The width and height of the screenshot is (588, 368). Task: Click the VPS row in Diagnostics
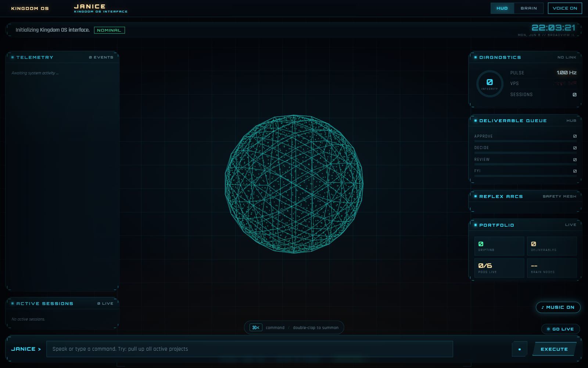point(543,84)
